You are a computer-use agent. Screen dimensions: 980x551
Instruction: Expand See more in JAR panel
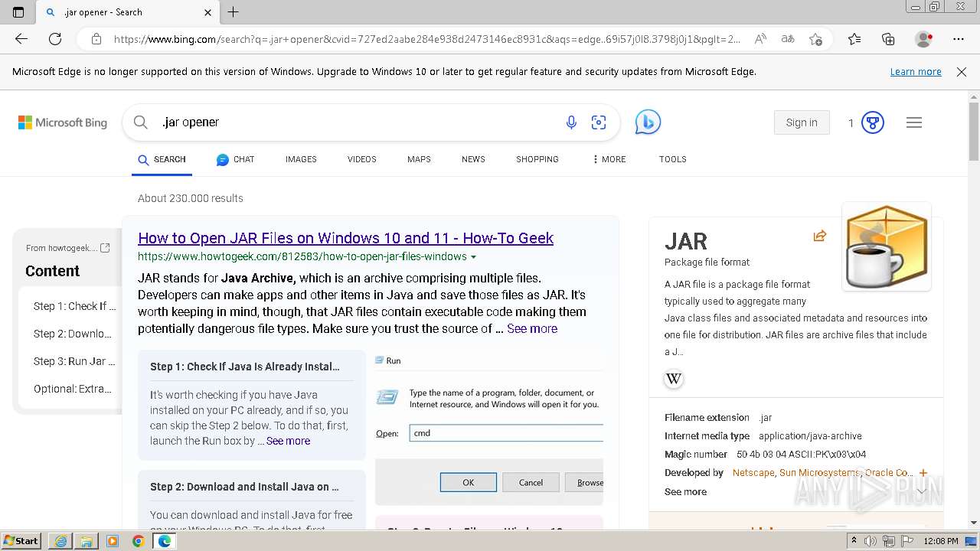click(685, 492)
